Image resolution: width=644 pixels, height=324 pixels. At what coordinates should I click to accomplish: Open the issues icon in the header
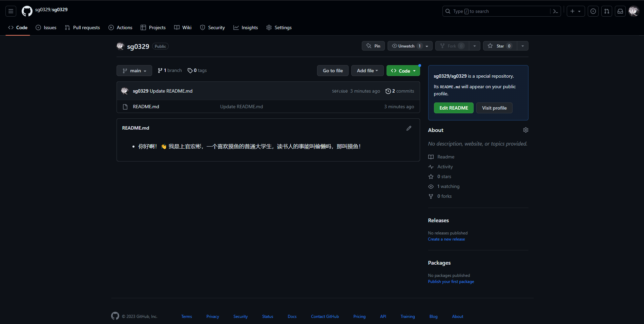593,11
